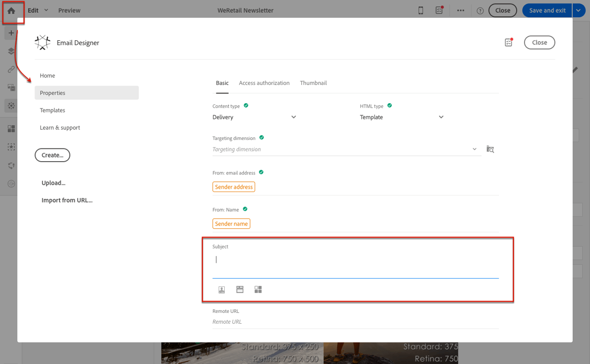Insert a personalization profile field into the Subject
The image size is (590, 364).
pyautogui.click(x=221, y=289)
